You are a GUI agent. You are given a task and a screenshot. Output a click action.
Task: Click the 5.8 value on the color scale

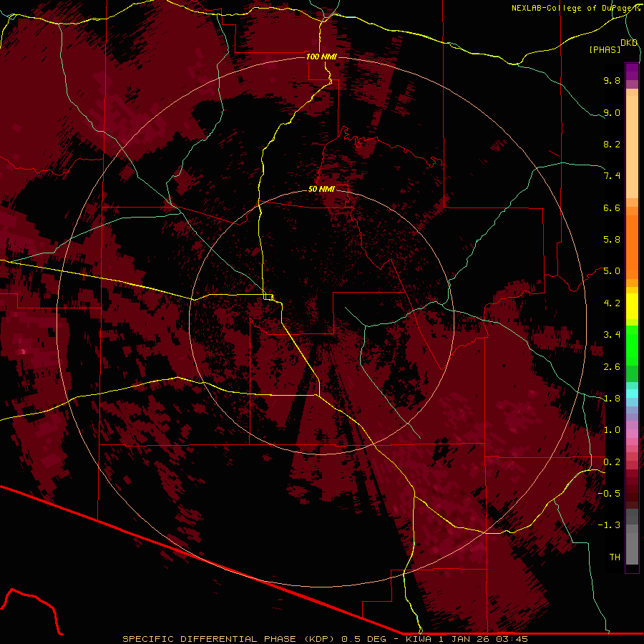(x=612, y=240)
